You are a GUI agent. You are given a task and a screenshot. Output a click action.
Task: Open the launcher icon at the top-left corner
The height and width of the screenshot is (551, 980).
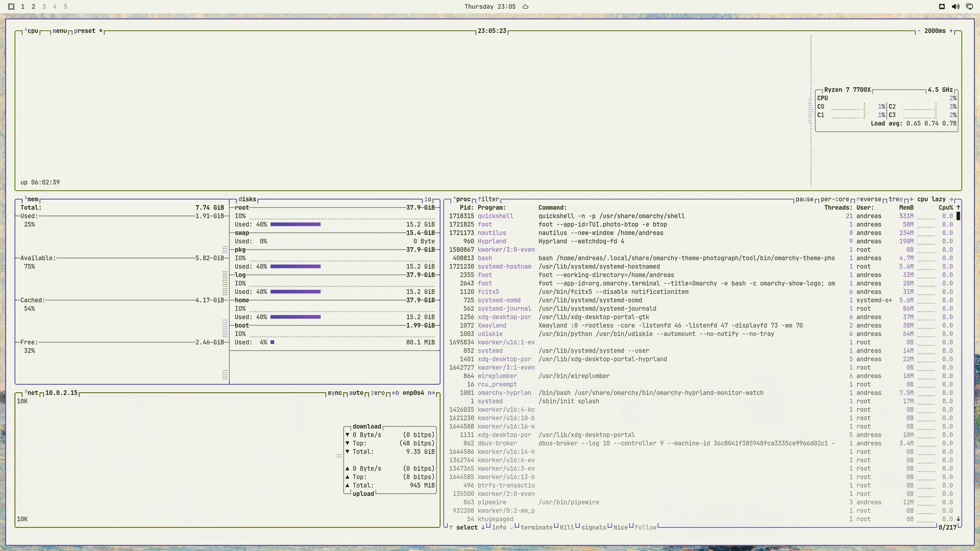11,7
